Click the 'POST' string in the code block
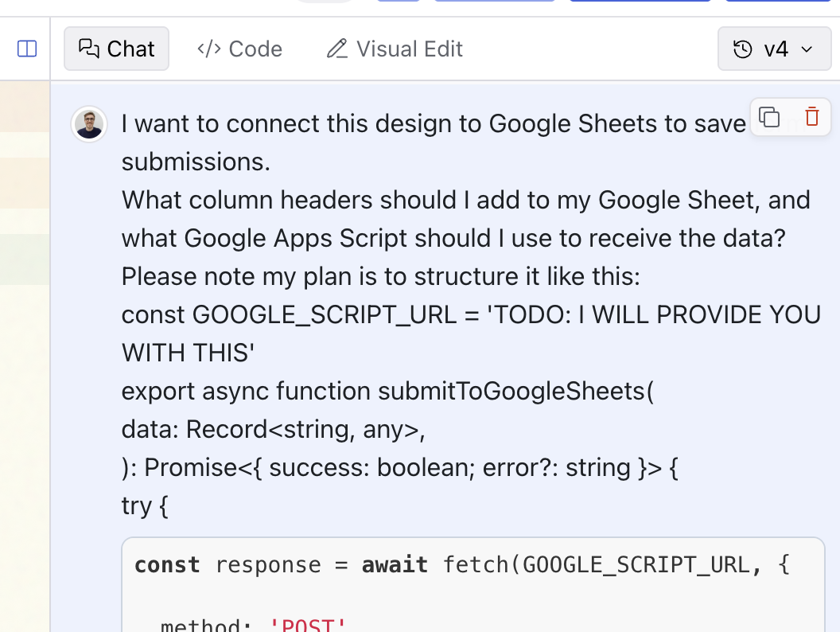Viewport: 840px width, 632px height. [309, 625]
